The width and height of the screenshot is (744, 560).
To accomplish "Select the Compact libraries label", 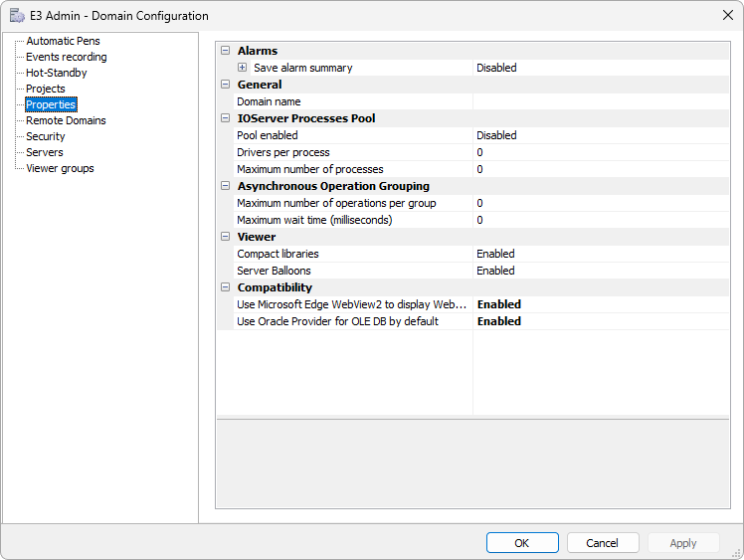I will point(278,254).
